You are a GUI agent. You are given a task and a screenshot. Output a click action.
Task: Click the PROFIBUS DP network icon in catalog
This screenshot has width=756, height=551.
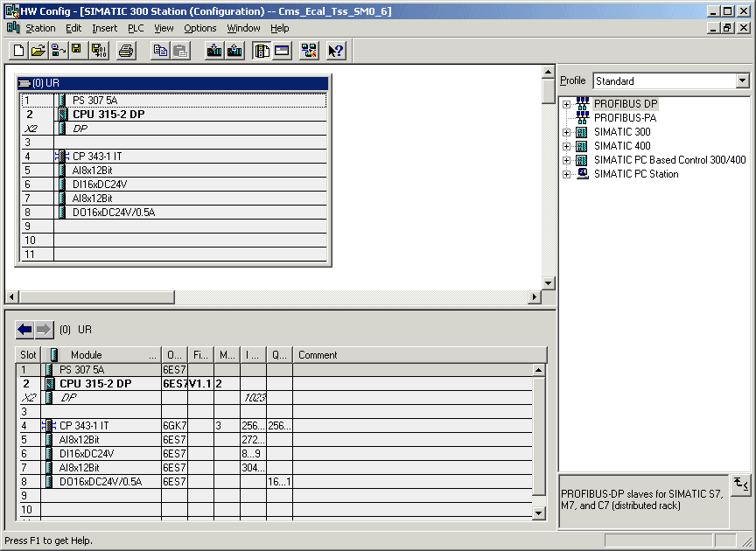(583, 104)
